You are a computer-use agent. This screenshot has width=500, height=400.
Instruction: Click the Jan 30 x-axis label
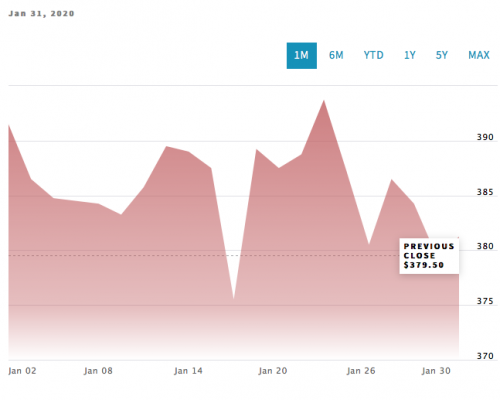coord(436,371)
